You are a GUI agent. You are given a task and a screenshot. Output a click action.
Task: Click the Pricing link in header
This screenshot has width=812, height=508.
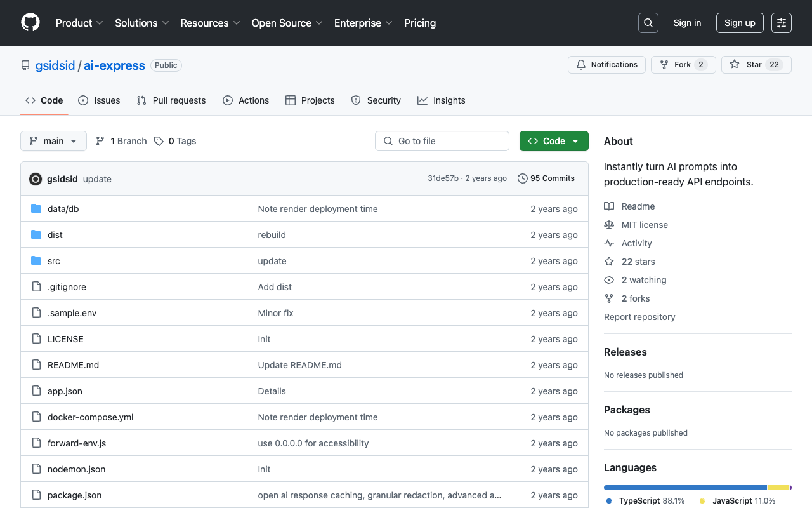click(x=420, y=23)
